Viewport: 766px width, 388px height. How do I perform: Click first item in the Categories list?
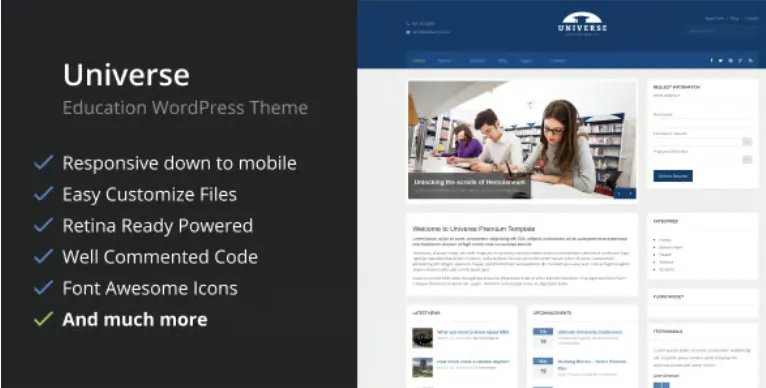tap(665, 240)
